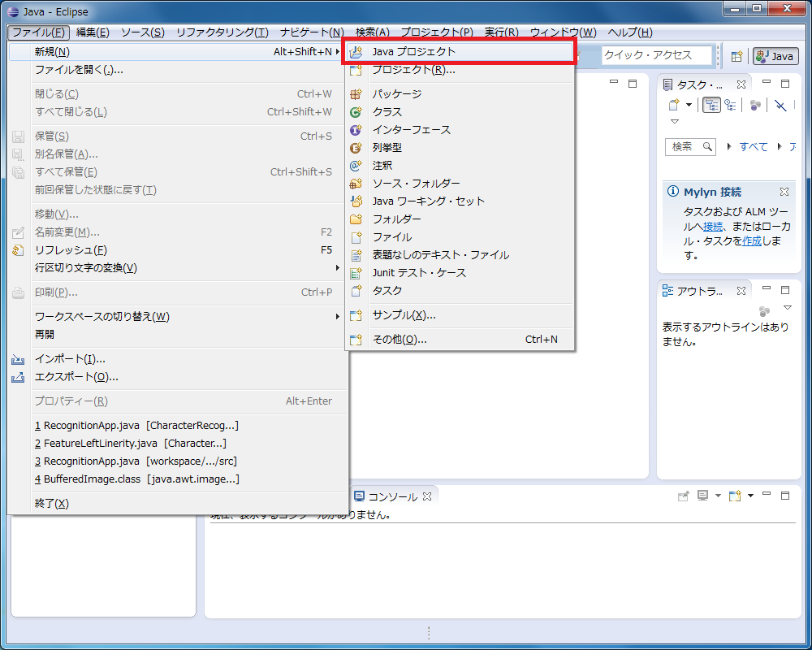Click the 表題なしのテキスト・ファイル icon
The height and width of the screenshot is (650, 812).
356,255
